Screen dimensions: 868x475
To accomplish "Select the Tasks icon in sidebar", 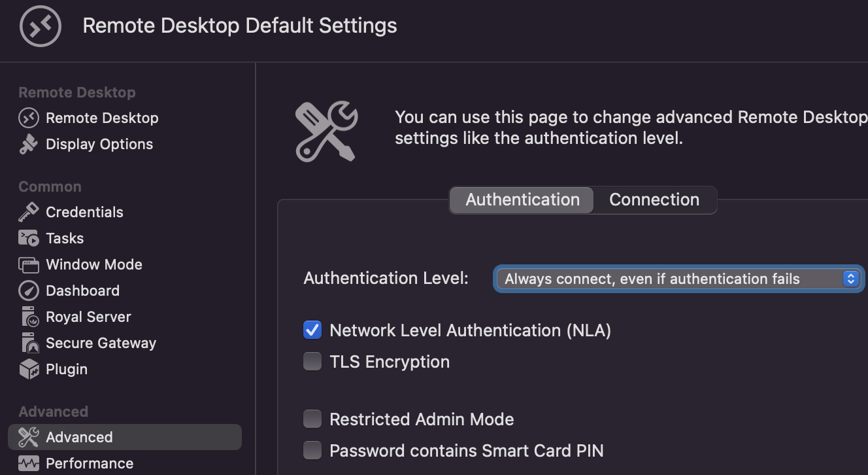I will coord(29,238).
